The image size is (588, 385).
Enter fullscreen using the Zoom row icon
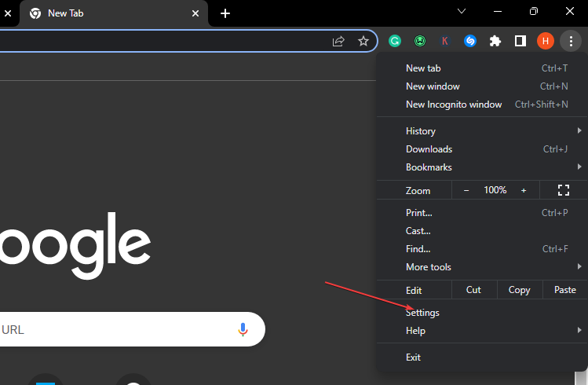[563, 190]
